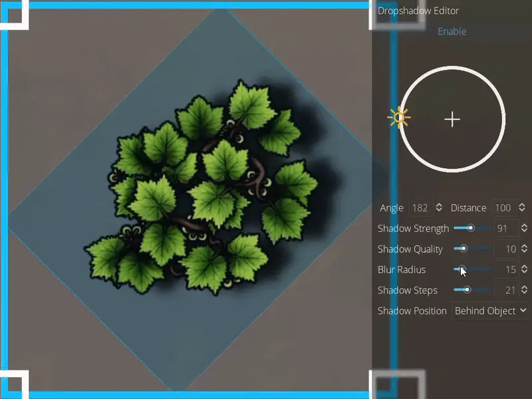
Task: Click the crosshair at the dial center
Action: point(452,120)
